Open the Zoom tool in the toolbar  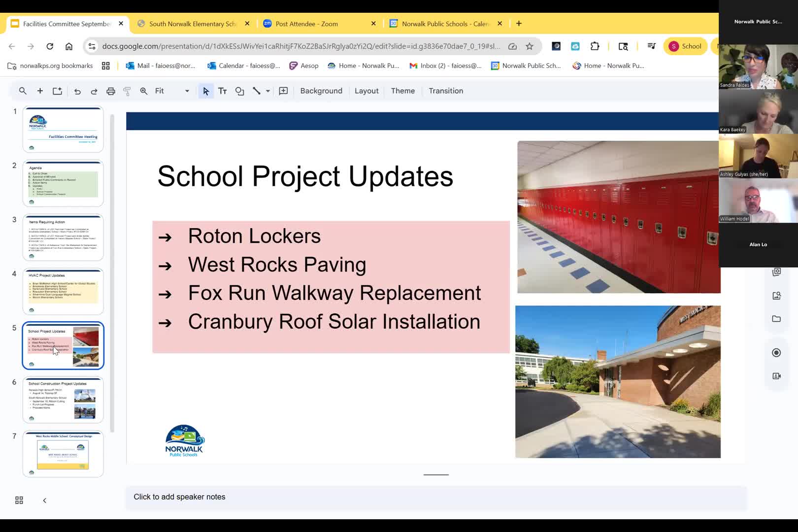tap(143, 91)
